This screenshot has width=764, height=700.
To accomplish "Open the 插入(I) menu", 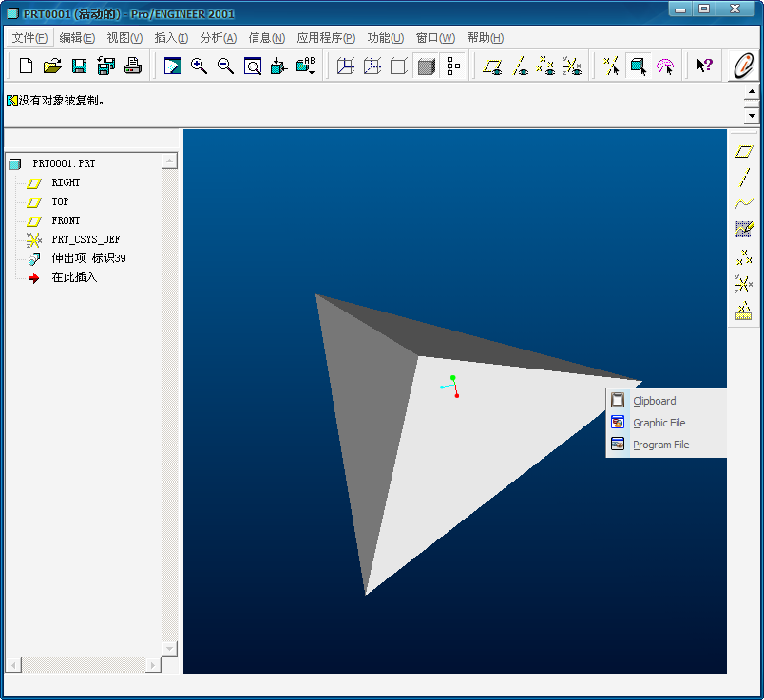I will 171,37.
